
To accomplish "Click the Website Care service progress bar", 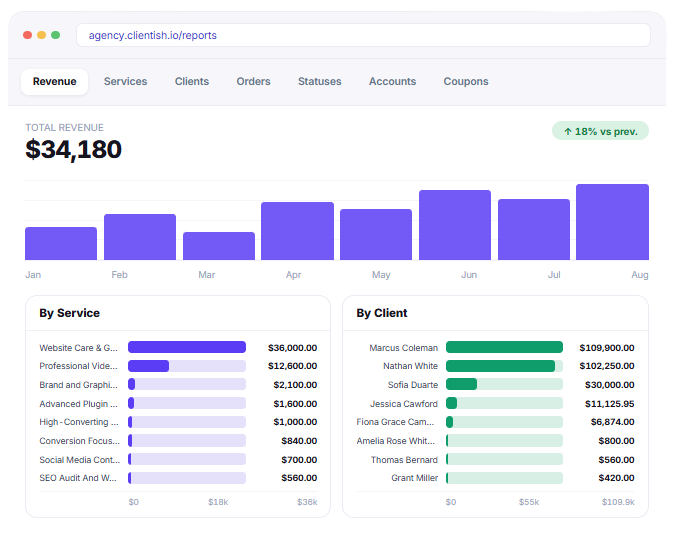I will (x=187, y=347).
